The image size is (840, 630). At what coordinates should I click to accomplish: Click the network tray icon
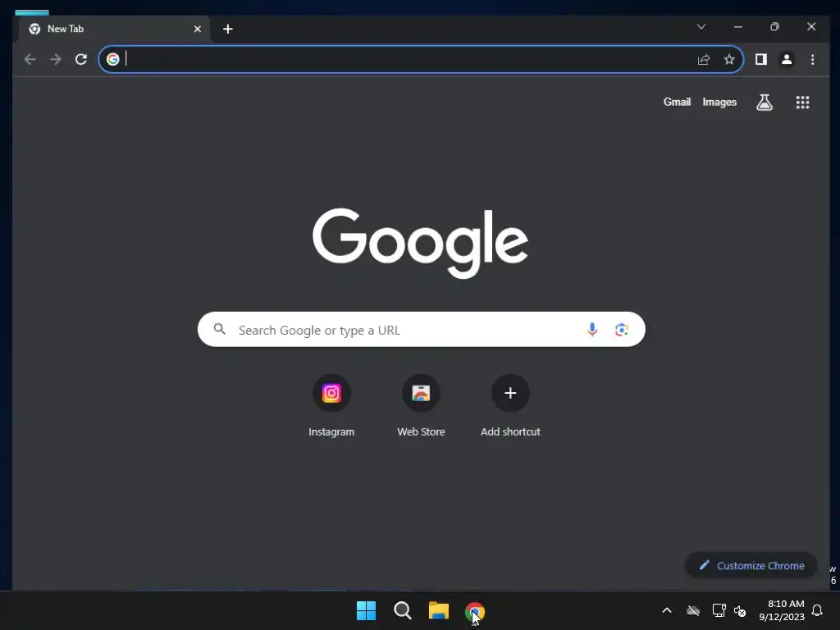[x=719, y=610]
